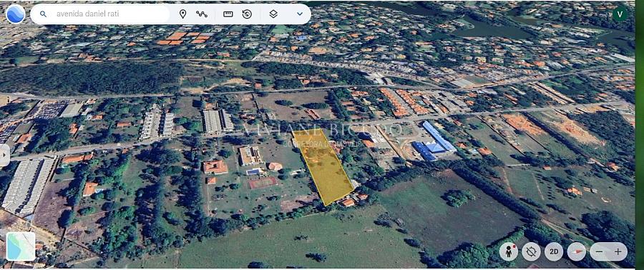Click the search magnifier icon
This screenshot has width=644, height=270.
pos(43,14)
